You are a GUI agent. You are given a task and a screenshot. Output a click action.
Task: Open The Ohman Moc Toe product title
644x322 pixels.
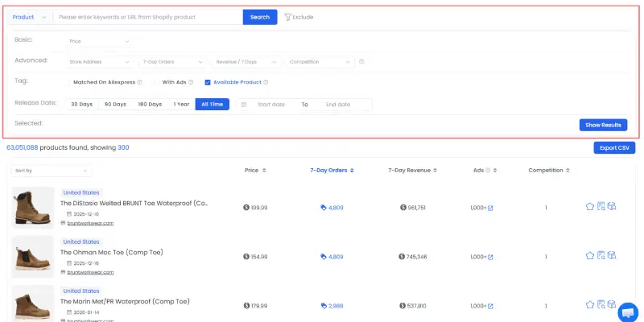pos(112,252)
